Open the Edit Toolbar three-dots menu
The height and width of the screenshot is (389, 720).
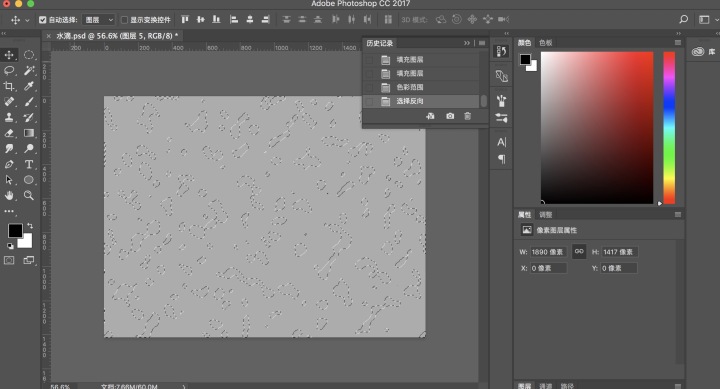[9, 211]
